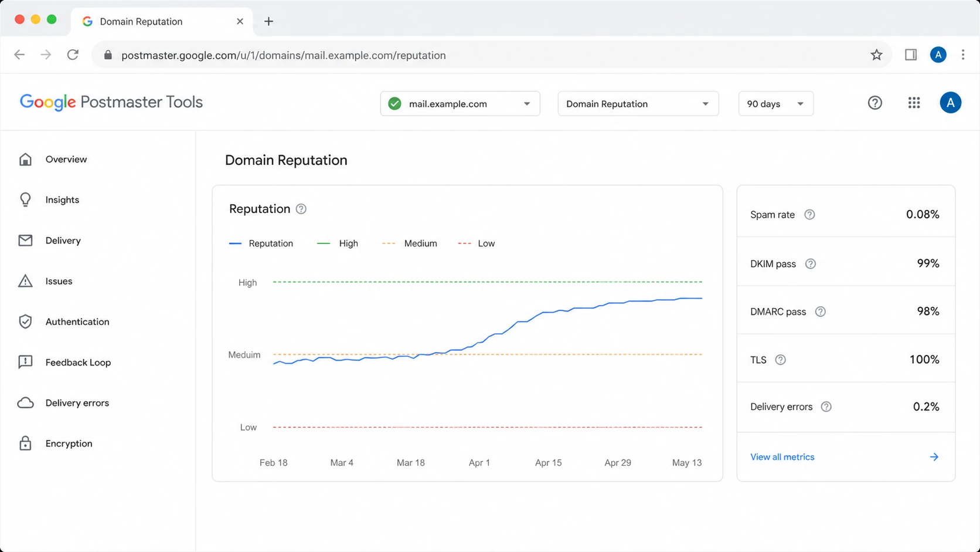
Task: Open help via question mark in header
Action: click(x=874, y=103)
